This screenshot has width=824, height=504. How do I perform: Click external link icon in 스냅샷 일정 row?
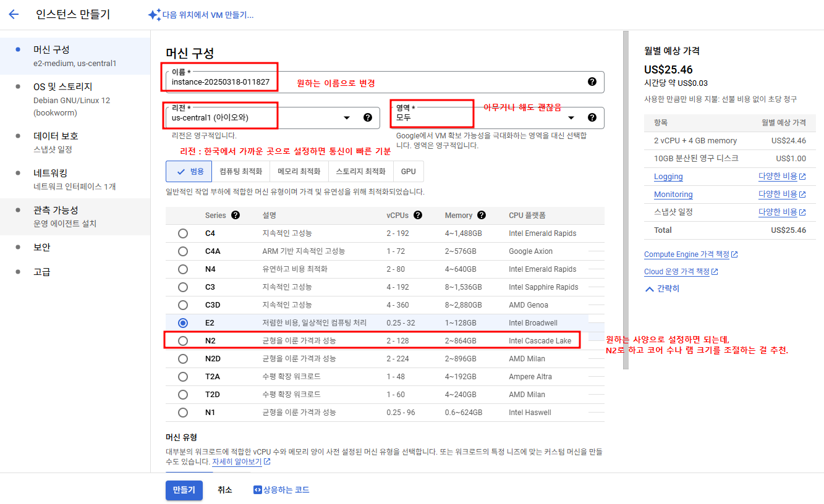tap(802, 212)
